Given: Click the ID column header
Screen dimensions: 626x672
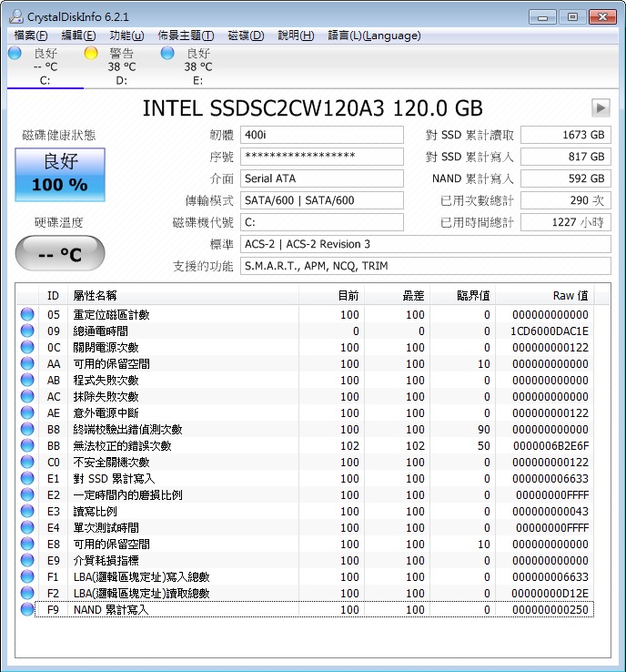Looking at the screenshot, I should pyautogui.click(x=53, y=295).
